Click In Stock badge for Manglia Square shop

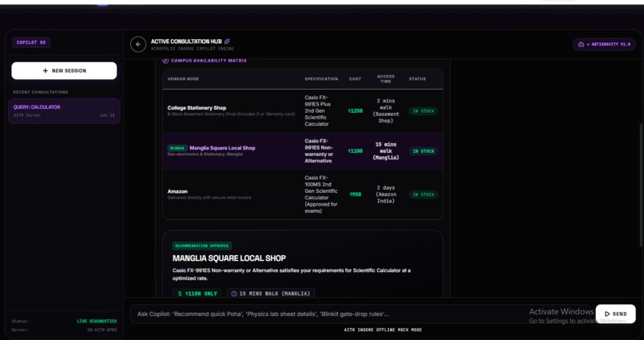(x=423, y=151)
